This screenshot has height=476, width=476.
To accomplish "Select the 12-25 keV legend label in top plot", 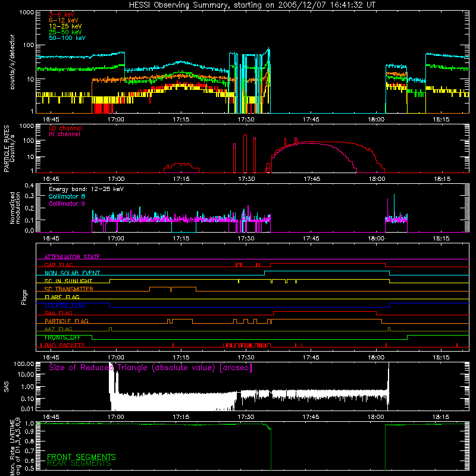I will click(x=65, y=26).
